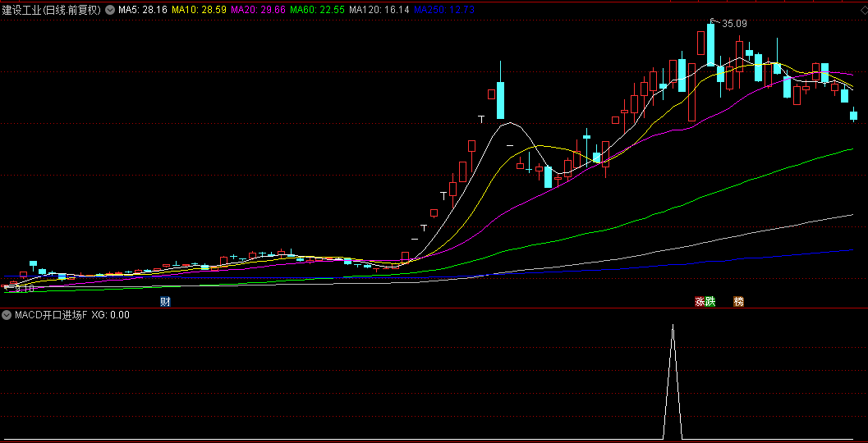This screenshot has height=443, width=868.
Task: Click the 35.09 high price label
Action: pos(734,24)
